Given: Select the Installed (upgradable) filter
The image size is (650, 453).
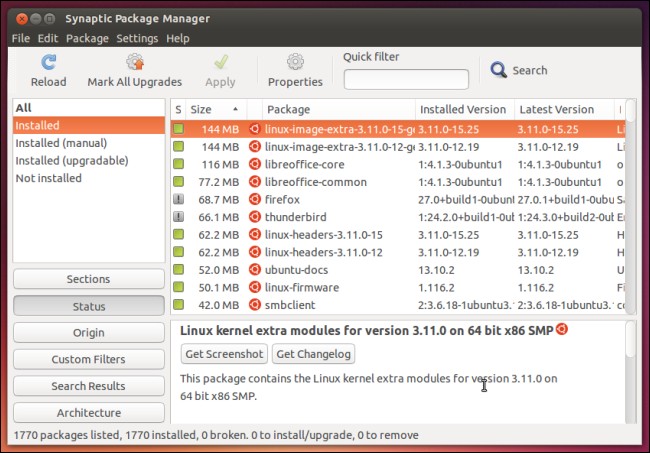Looking at the screenshot, I should (89, 160).
